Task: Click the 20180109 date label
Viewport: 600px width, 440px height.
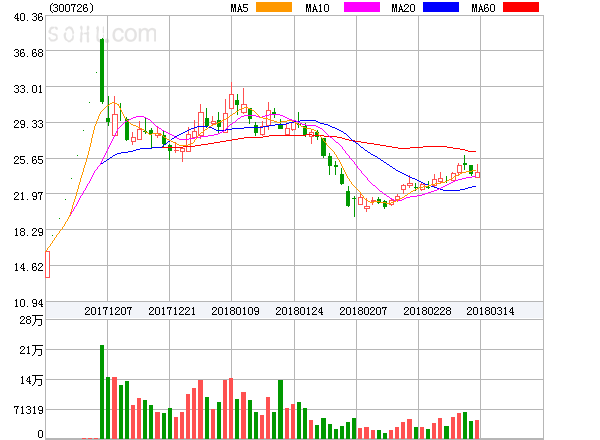Action: click(235, 311)
